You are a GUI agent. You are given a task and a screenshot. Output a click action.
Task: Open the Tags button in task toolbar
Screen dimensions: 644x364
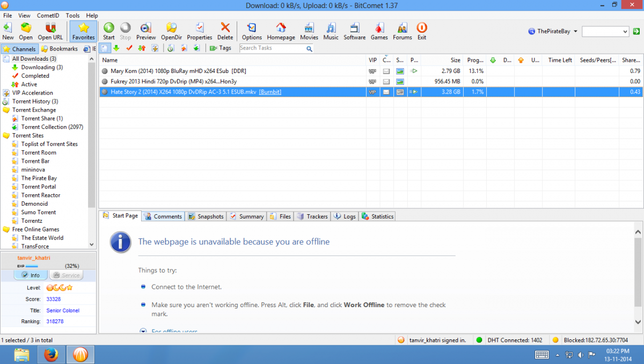pos(221,48)
